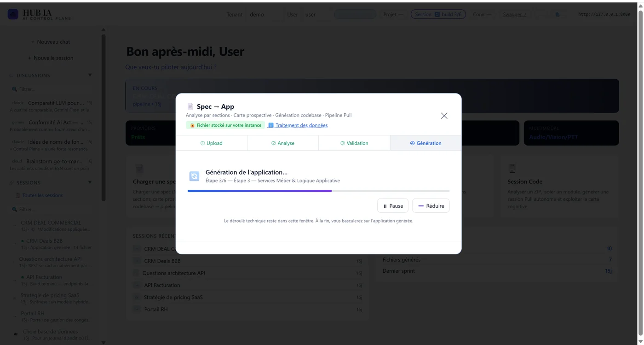644x345 pixels.
Task: Start a Nouveau chat in the sidebar
Action: pyautogui.click(x=51, y=42)
